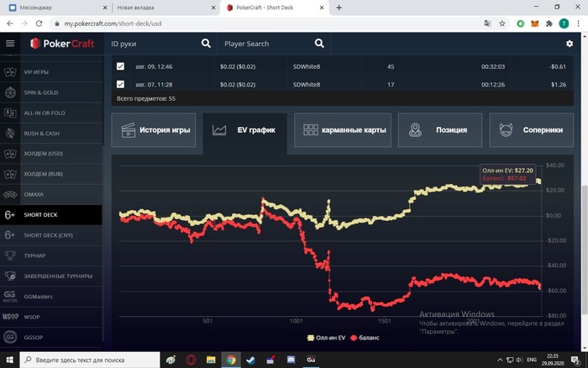Click the -$0.61 result cell
588x368 pixels.
(558, 66)
